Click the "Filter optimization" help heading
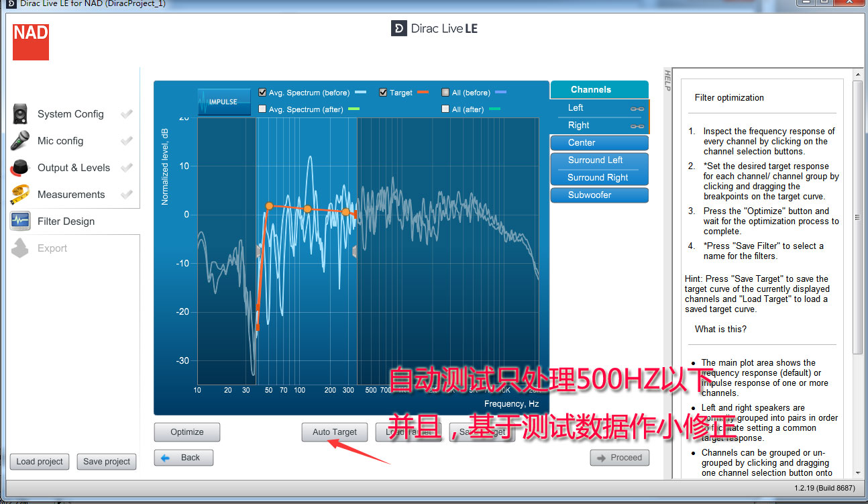The image size is (868, 504). [x=729, y=97]
